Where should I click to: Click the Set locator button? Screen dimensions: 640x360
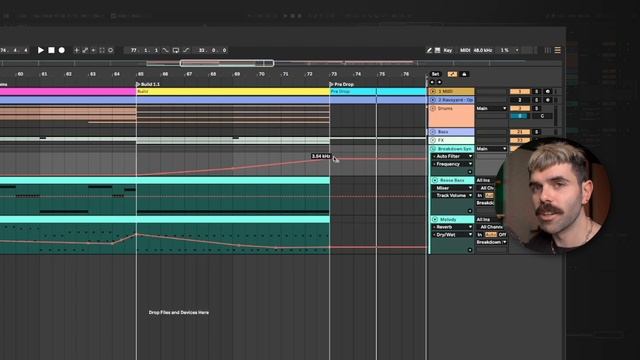tap(435, 74)
